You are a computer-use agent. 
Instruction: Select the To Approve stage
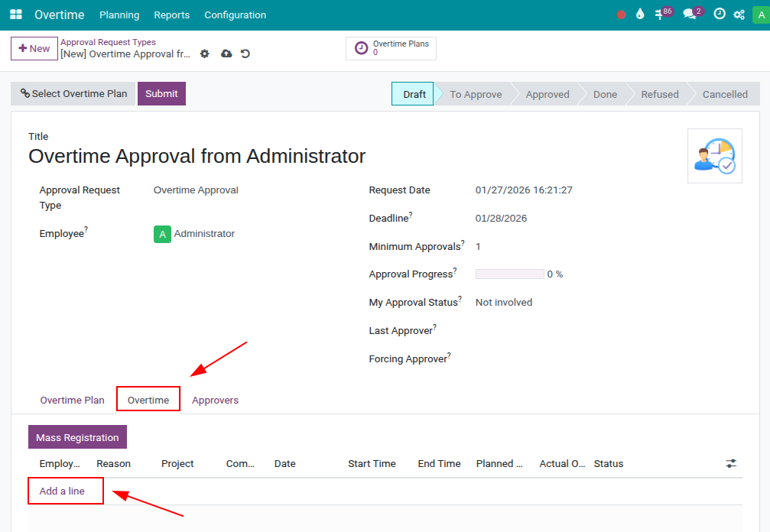click(x=475, y=93)
